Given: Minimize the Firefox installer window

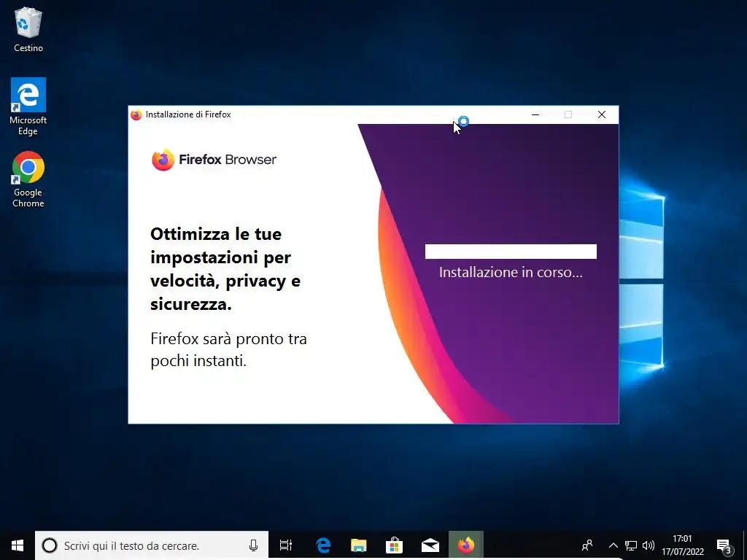Looking at the screenshot, I should [535, 114].
